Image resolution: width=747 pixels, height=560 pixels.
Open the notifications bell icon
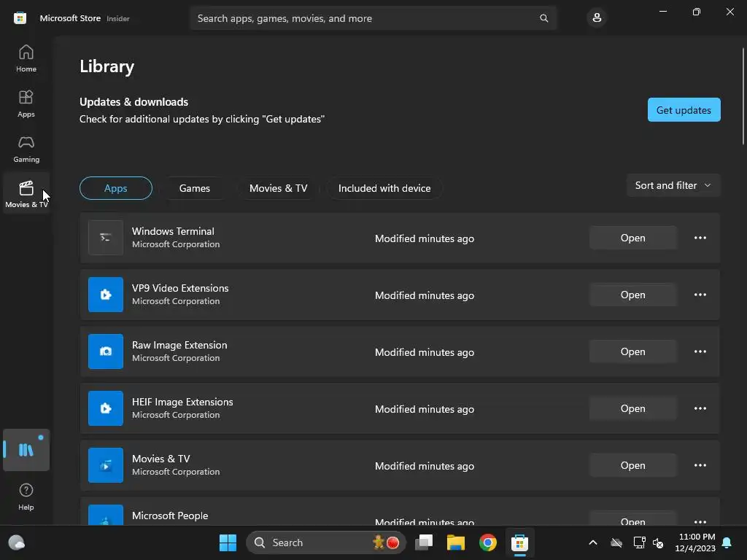point(727,542)
